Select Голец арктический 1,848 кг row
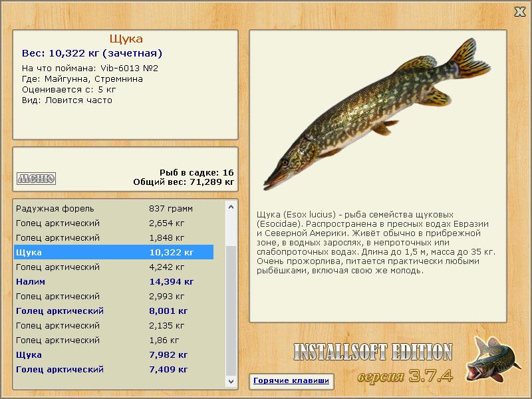This screenshot has height=399, width=532. pos(114,237)
